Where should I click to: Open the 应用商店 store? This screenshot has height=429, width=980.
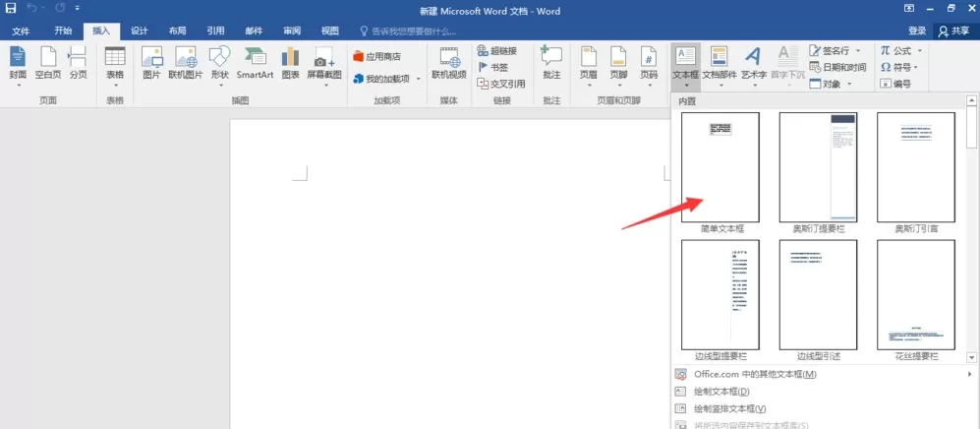coord(377,57)
